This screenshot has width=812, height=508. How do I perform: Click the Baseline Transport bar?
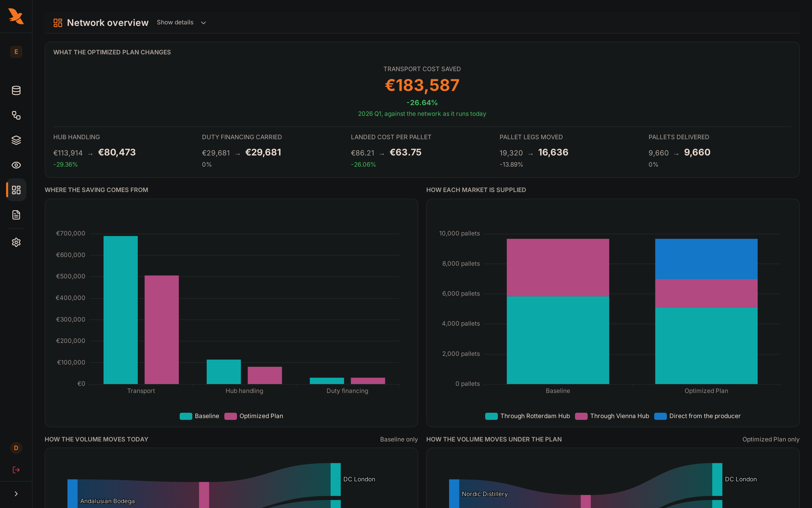[x=121, y=310]
